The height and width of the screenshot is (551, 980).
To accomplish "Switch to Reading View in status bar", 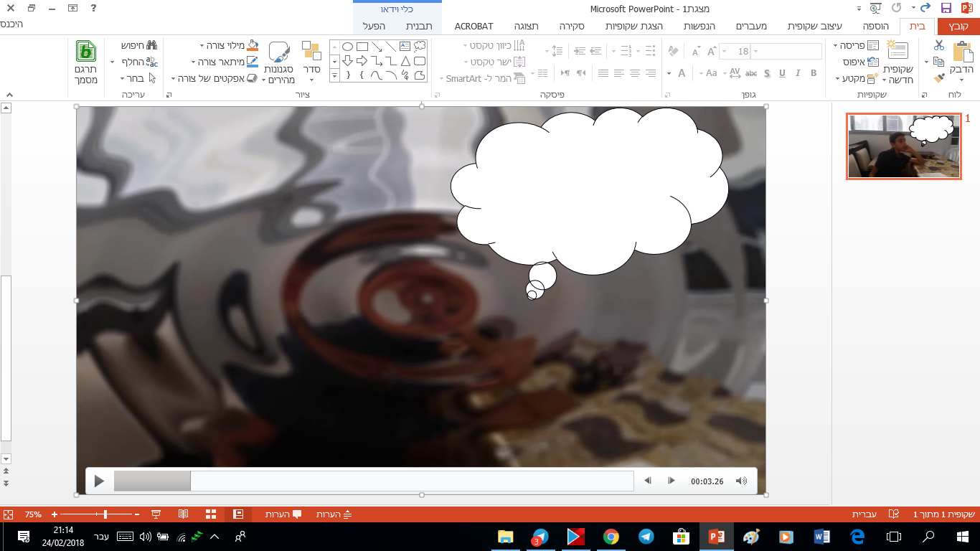I will (184, 514).
